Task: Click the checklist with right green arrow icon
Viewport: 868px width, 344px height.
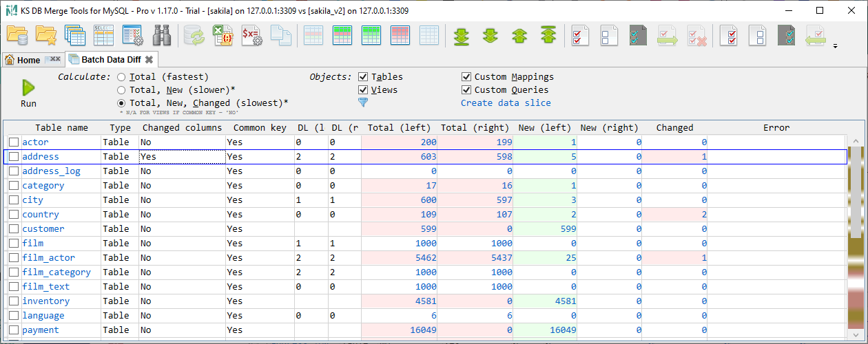Action: click(666, 34)
